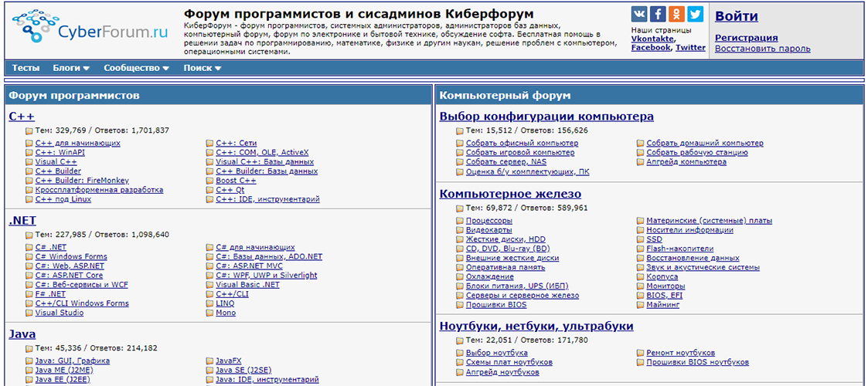
Task: Click folder icon beside Выбор ноутбука
Action: coord(461,353)
